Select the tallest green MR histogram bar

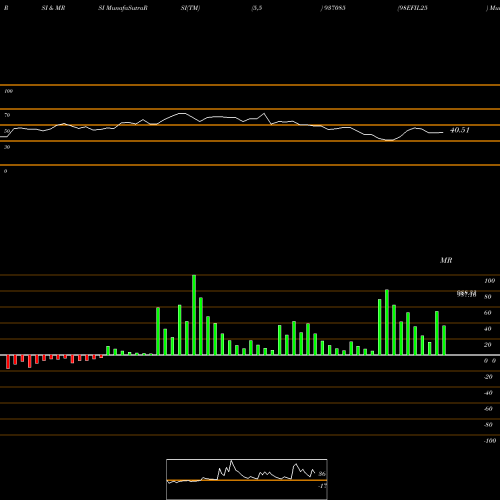(x=194, y=315)
